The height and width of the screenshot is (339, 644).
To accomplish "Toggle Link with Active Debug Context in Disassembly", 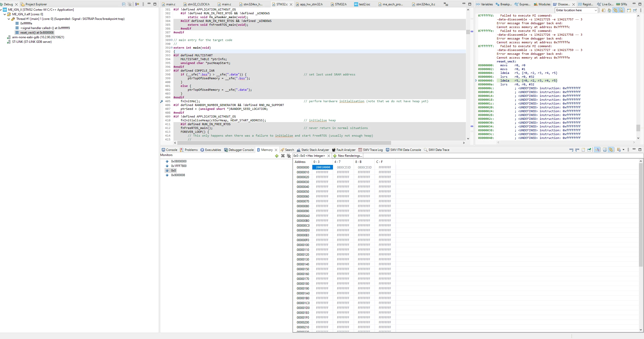I will [x=615, y=10].
